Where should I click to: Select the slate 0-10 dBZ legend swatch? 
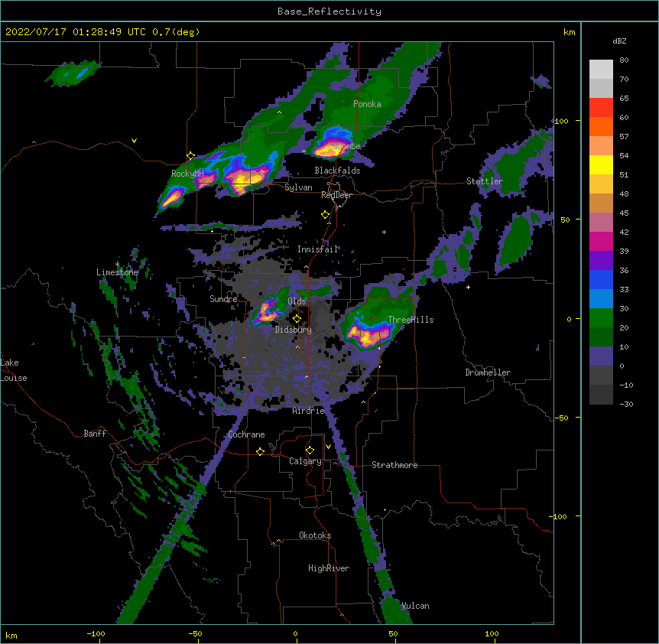tap(601, 356)
